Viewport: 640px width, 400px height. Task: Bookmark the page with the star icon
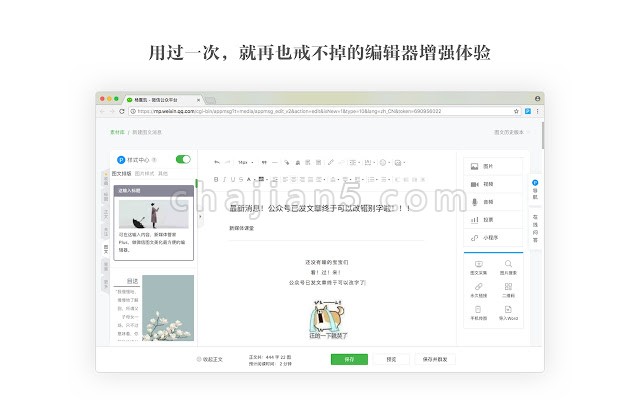click(x=516, y=111)
